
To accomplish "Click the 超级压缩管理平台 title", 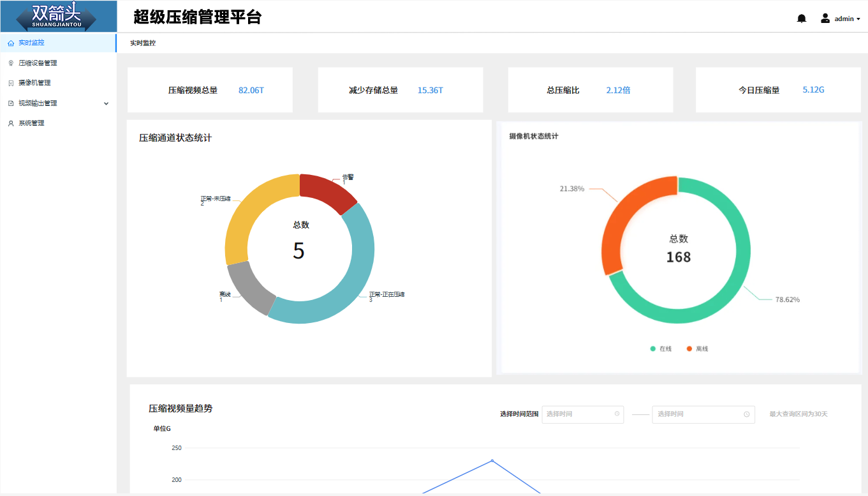I will coord(198,17).
